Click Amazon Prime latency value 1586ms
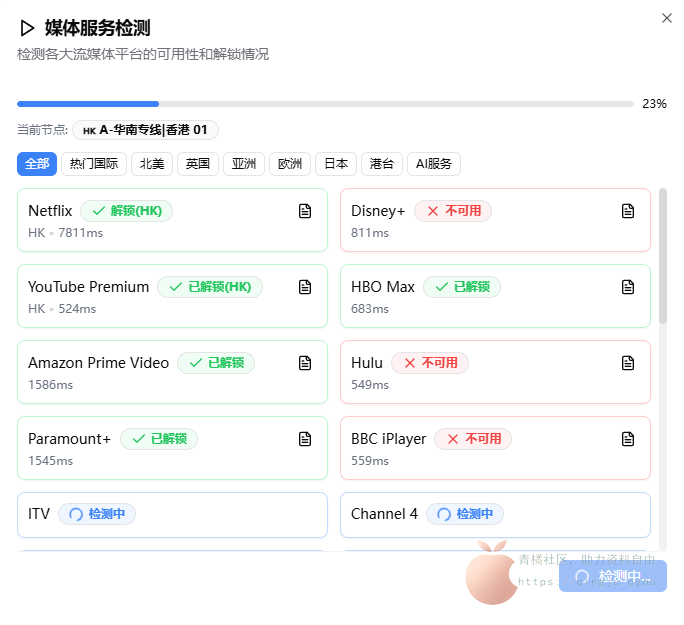The height and width of the screenshot is (625, 684). pyautogui.click(x=51, y=385)
